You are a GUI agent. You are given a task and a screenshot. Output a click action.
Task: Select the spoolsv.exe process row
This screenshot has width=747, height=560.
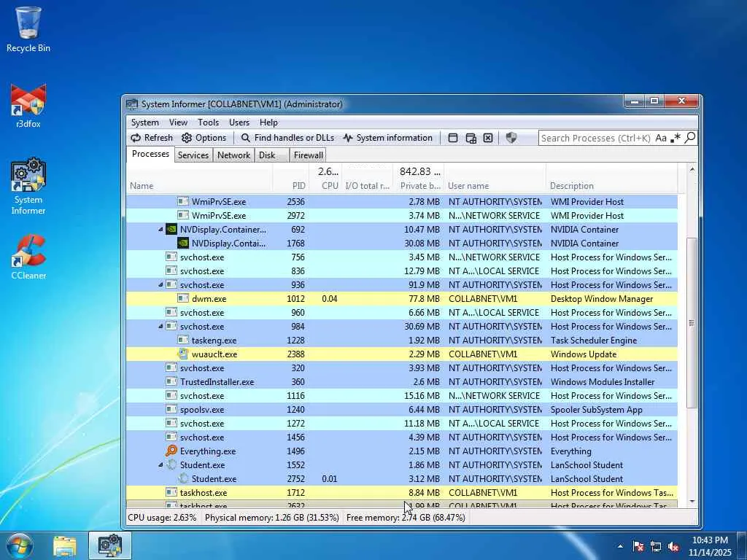coord(402,410)
